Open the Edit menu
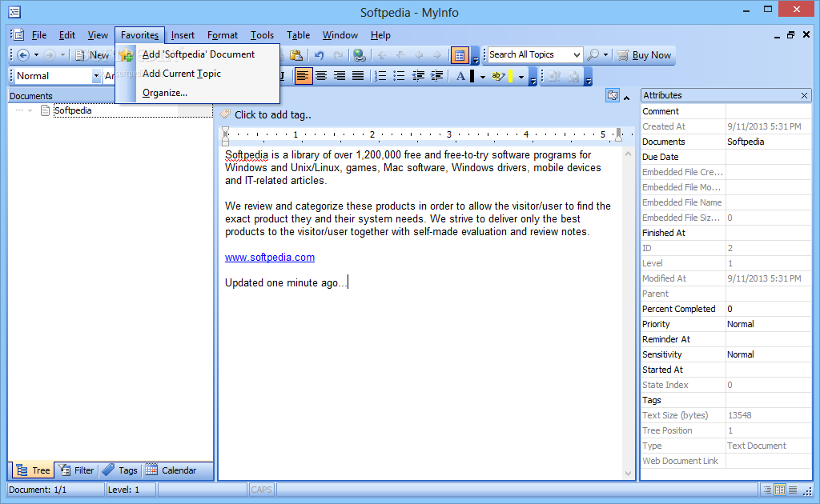The width and height of the screenshot is (820, 504). click(67, 35)
